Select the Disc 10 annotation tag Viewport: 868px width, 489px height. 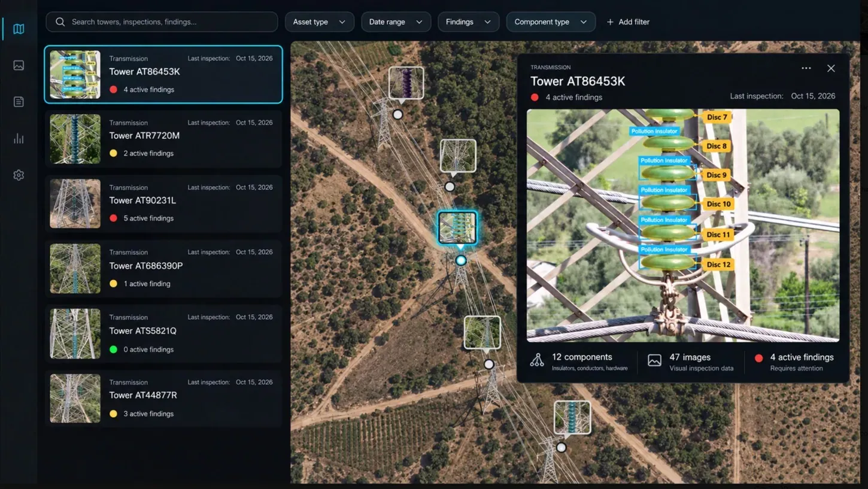[x=718, y=204]
